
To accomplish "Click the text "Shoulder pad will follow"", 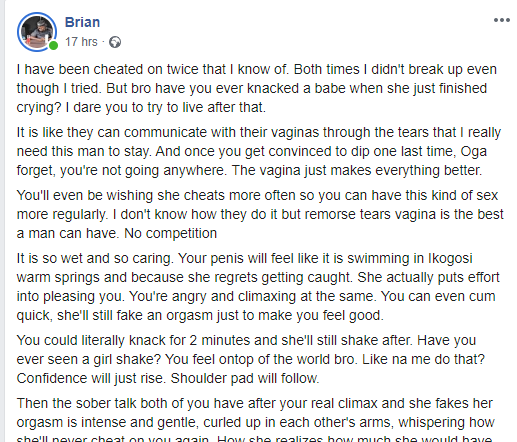I will pyautogui.click(x=245, y=378).
